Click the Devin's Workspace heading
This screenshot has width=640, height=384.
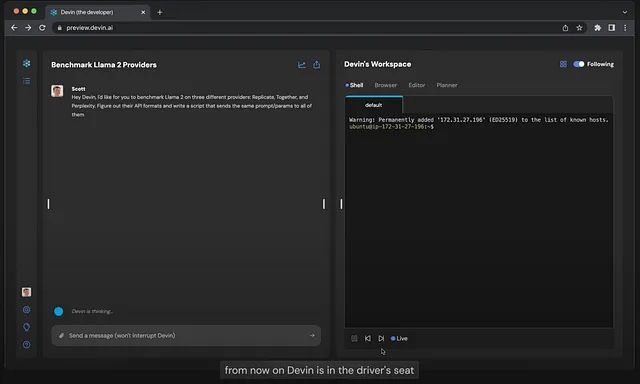pyautogui.click(x=378, y=64)
